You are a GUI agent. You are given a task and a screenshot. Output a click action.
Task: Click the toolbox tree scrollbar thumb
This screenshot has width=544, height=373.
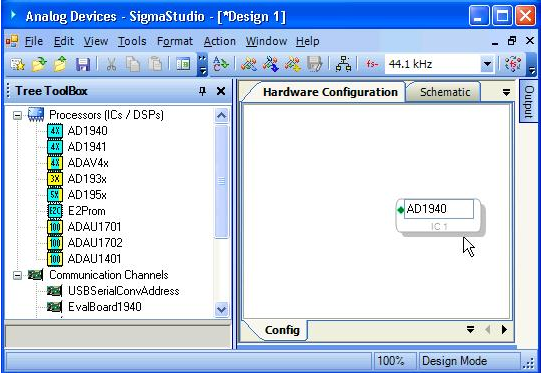(x=221, y=181)
